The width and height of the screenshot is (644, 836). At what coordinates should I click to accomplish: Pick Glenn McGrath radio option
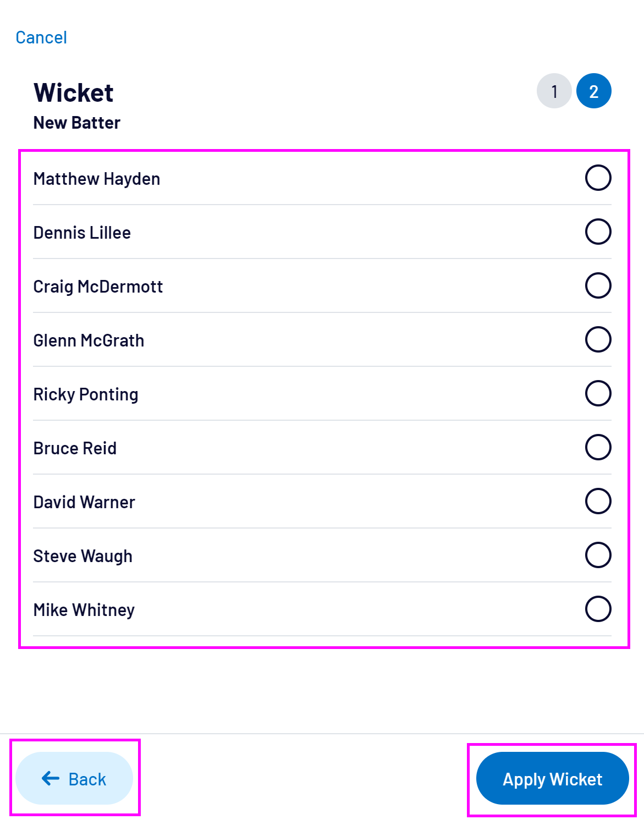(x=598, y=339)
